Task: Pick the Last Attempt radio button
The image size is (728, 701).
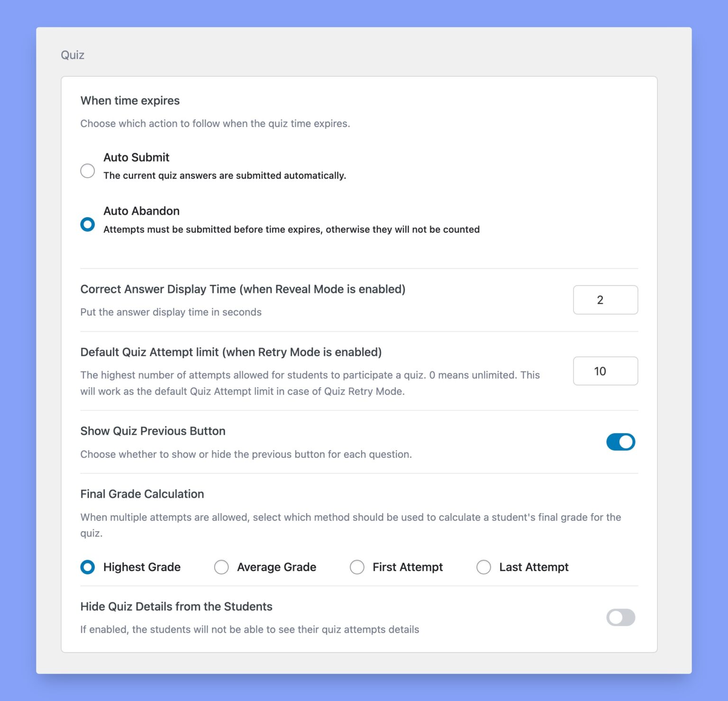Action: (483, 567)
